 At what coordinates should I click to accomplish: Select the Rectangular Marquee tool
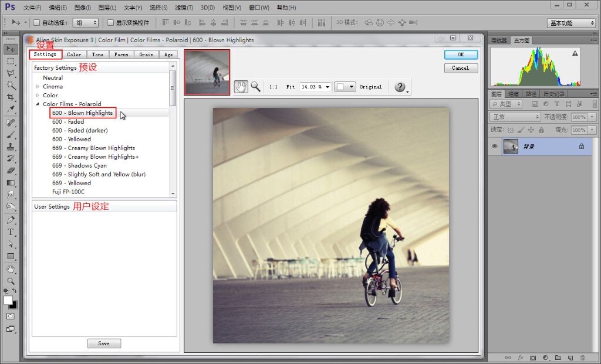11,61
